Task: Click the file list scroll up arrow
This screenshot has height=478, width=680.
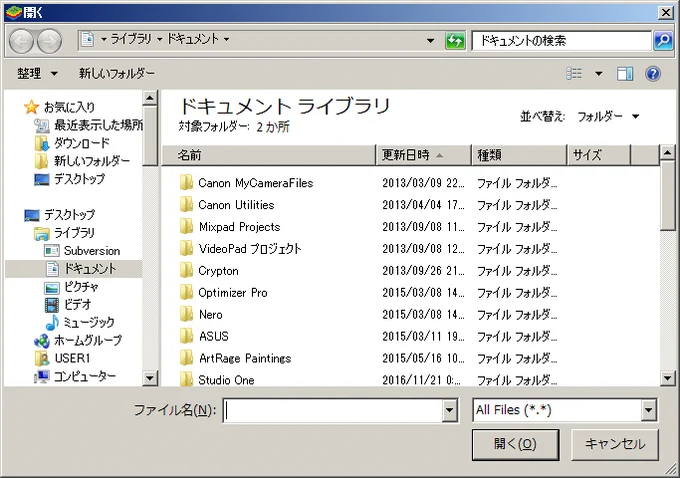Action: coord(667,153)
